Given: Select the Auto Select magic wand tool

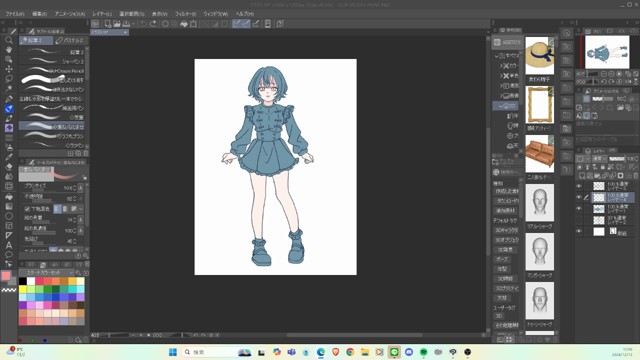Looking at the screenshot, I should pos(9,89).
